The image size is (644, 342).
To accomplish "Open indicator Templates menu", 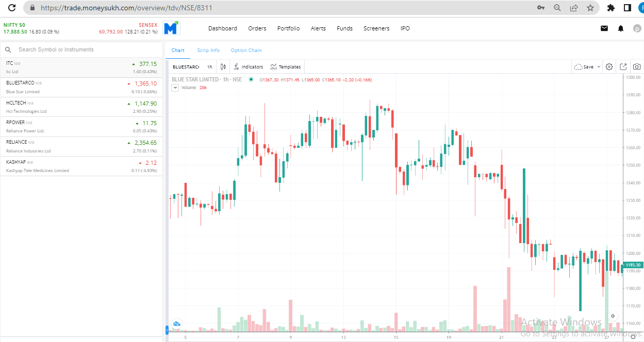I will (x=286, y=66).
